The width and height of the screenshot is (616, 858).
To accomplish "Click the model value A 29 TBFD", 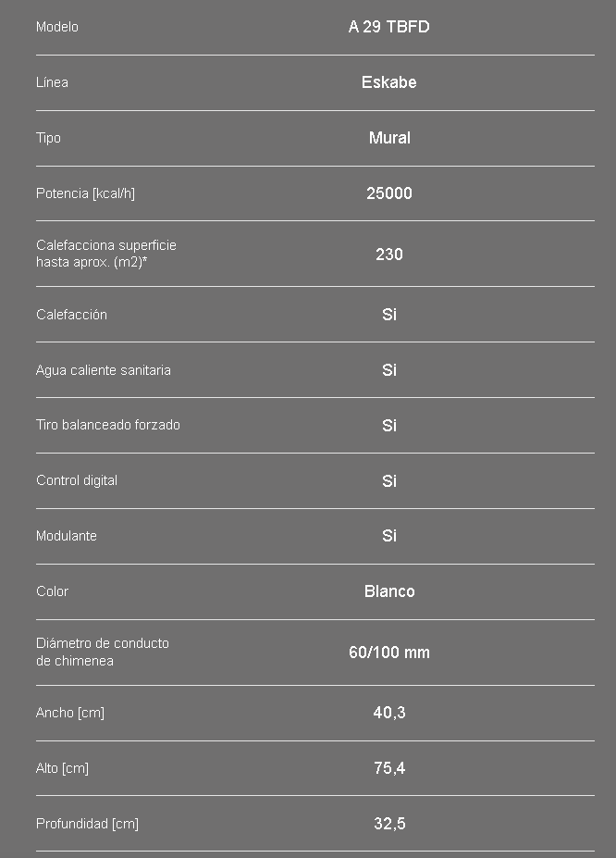I will click(388, 27).
